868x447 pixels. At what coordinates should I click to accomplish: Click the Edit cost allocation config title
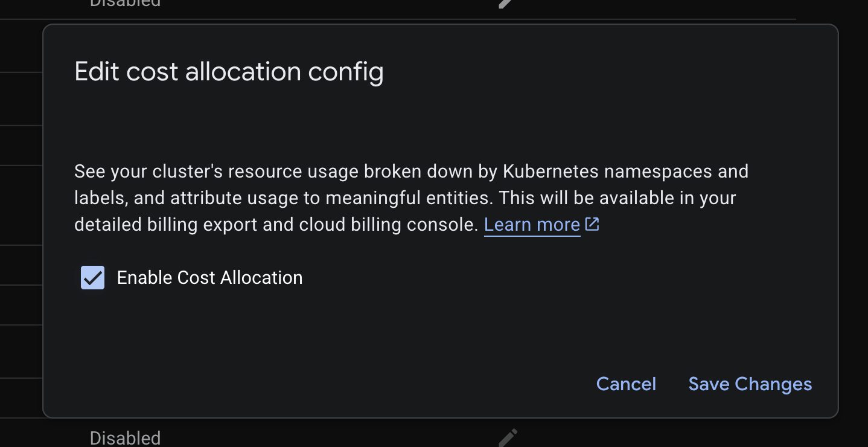tap(229, 72)
